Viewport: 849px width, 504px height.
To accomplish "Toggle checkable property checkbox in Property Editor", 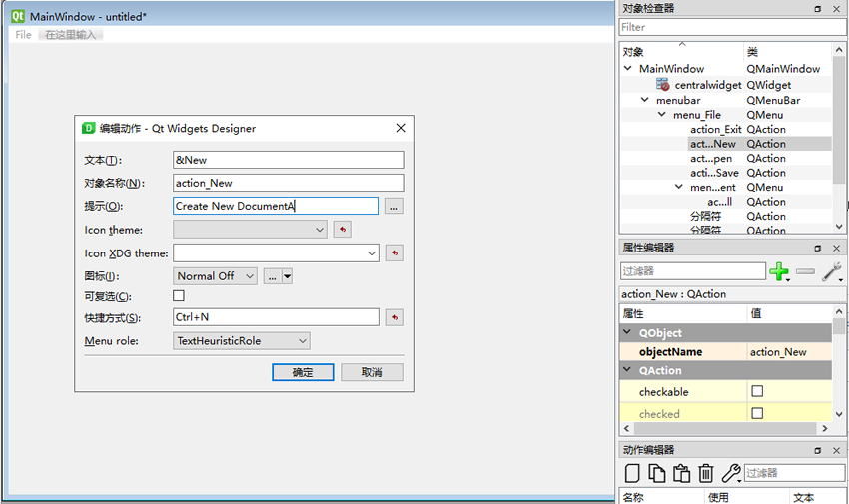I will 757,391.
